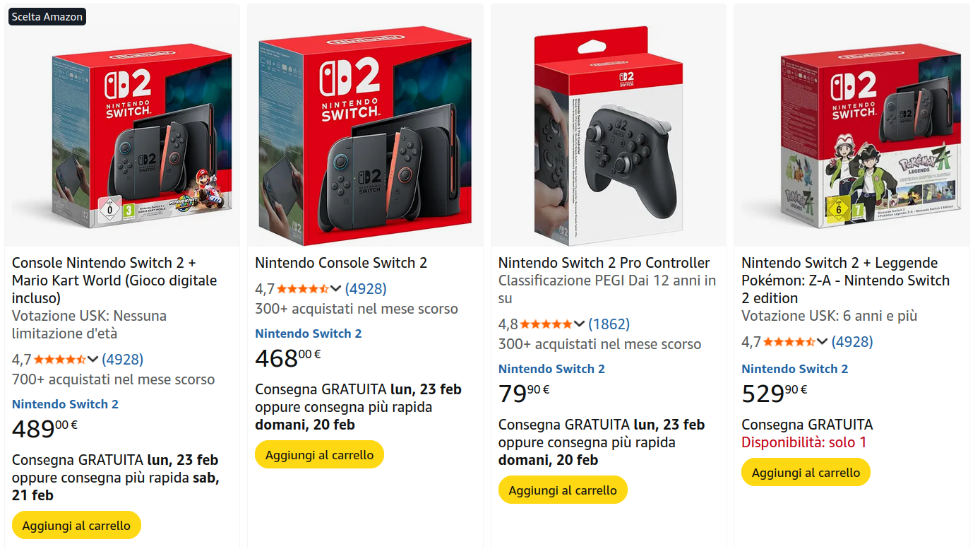Add Pro Controller to cart

(563, 490)
